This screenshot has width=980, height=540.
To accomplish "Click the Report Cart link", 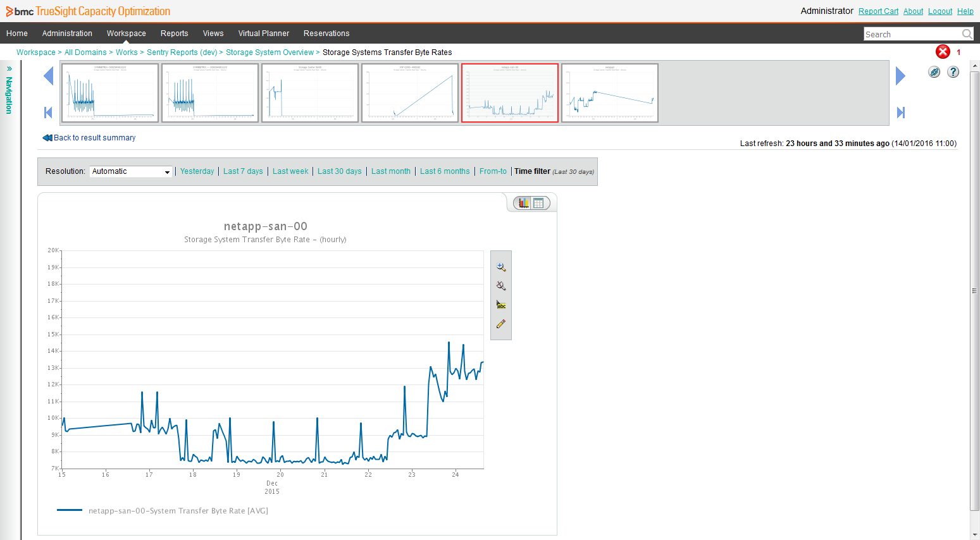I will coord(878,11).
